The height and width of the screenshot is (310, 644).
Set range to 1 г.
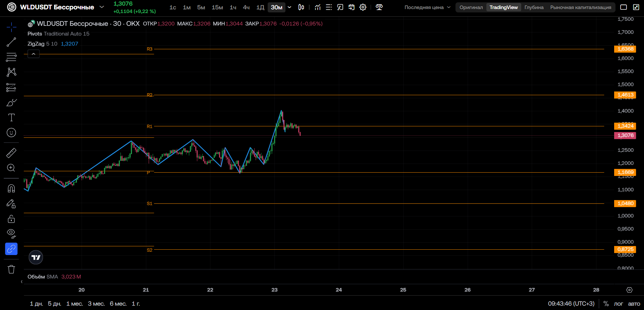[x=136, y=304]
